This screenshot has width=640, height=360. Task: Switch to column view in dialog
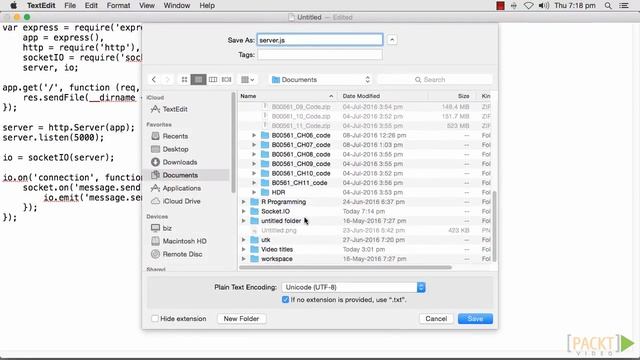213,80
